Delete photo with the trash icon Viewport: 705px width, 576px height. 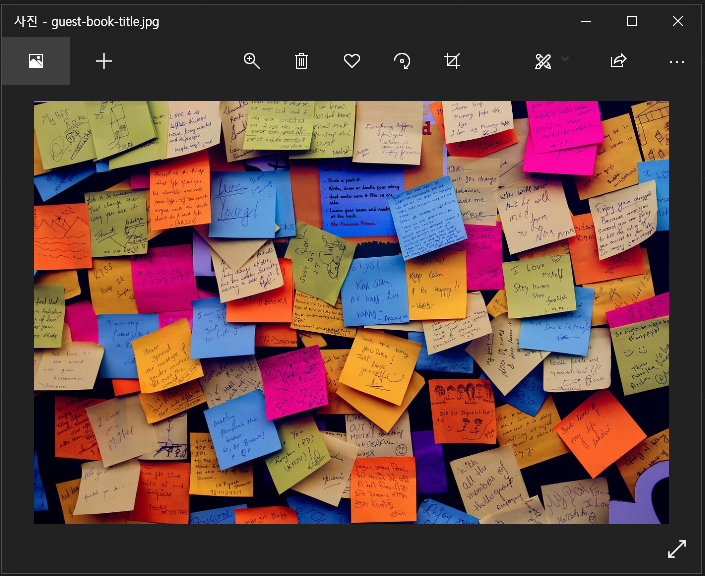pos(301,61)
